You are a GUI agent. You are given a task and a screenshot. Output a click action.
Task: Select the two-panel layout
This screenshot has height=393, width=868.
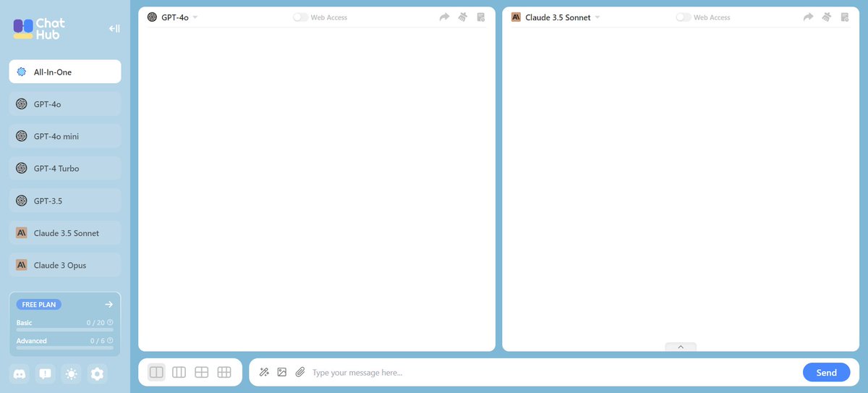pyautogui.click(x=156, y=372)
